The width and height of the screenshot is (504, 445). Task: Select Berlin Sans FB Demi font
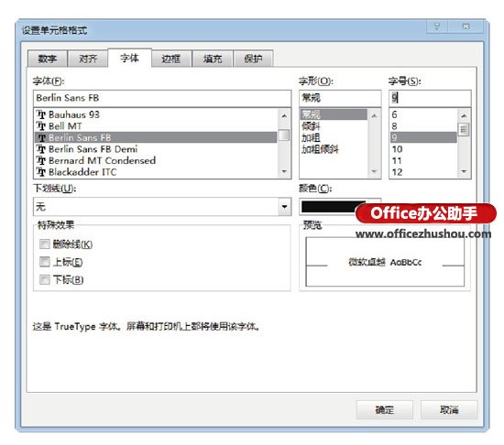(x=156, y=149)
